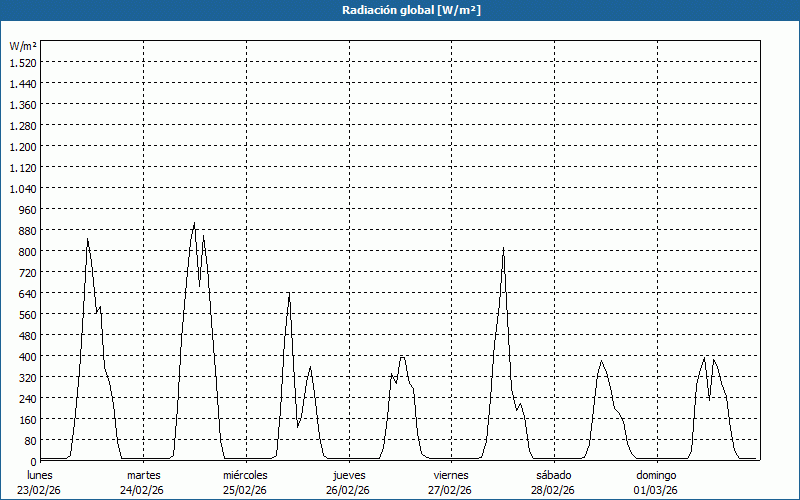Select the 0 y-axis value
The width and height of the screenshot is (800, 500).
coord(34,462)
